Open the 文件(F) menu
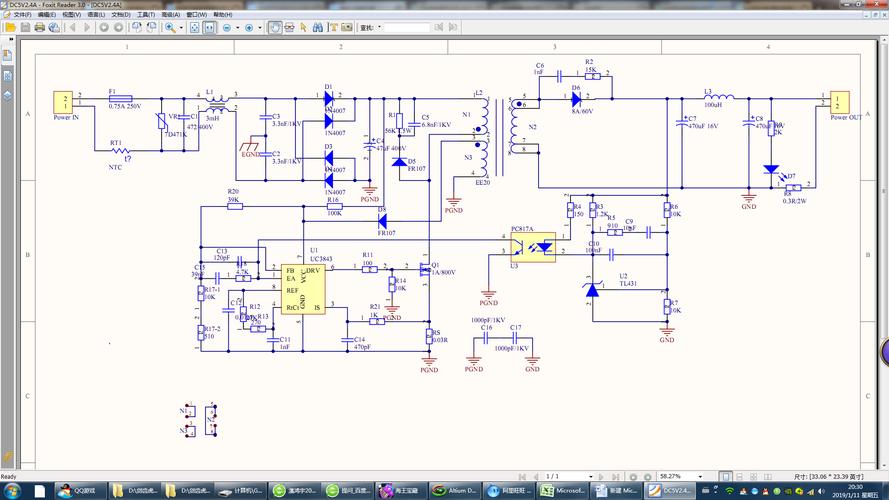Screen dimensions: 889x500 21,15
